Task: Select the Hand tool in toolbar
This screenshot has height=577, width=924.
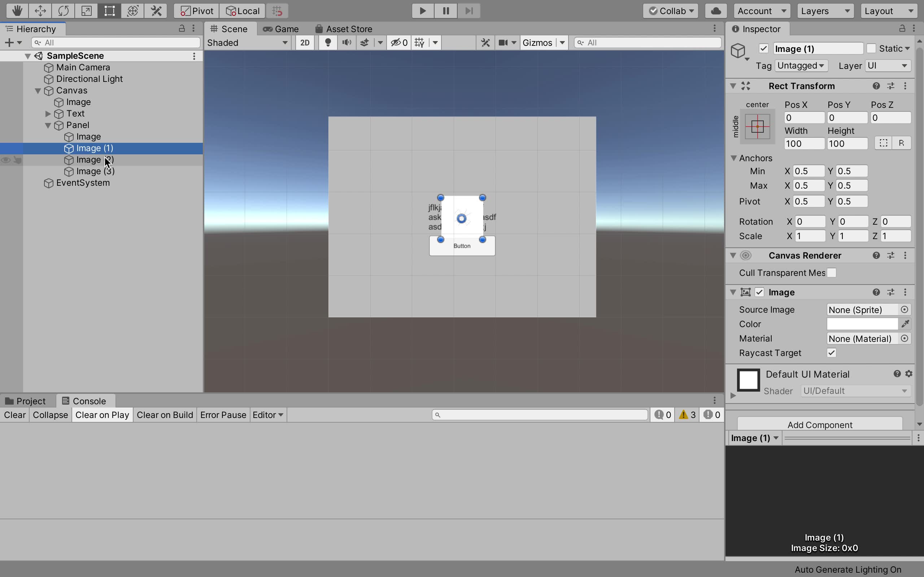Action: (17, 11)
